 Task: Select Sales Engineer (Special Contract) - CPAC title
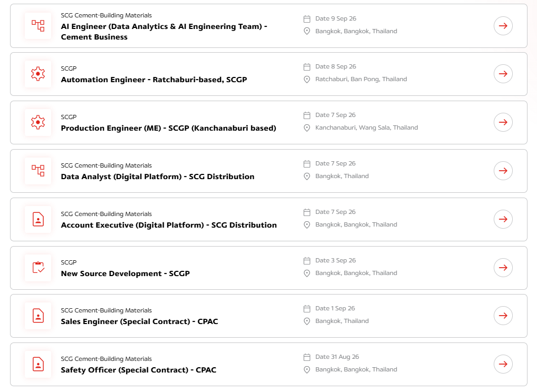139,321
